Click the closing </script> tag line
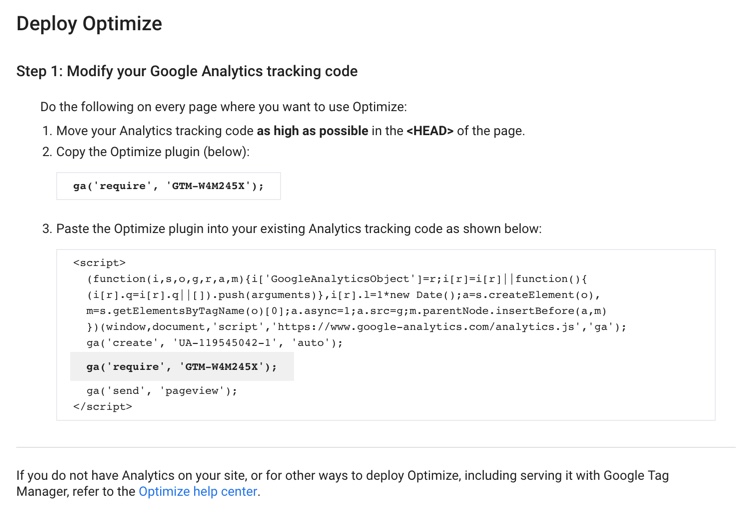738x531 pixels. 102,407
